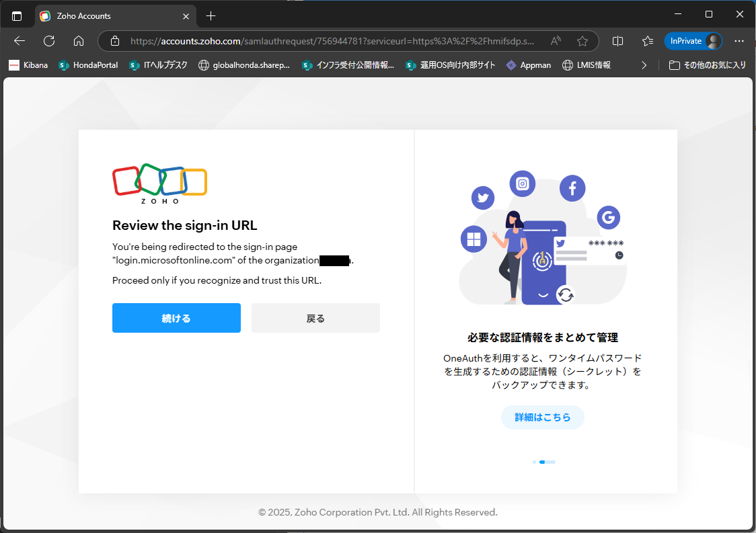The image size is (756, 533).
Task: Select the first carousel dot
Action: point(534,462)
